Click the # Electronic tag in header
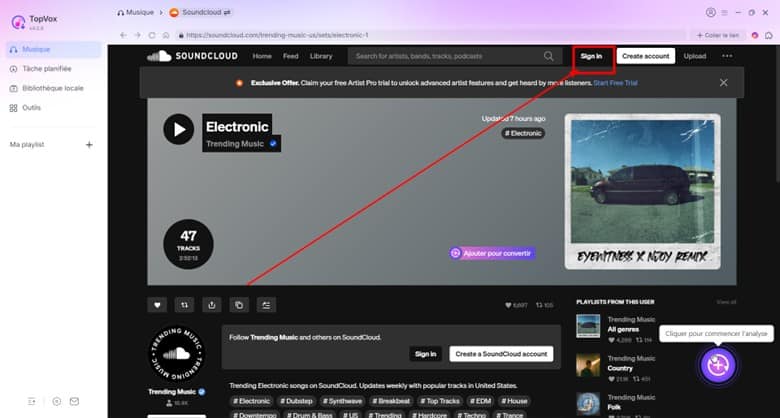 [523, 133]
